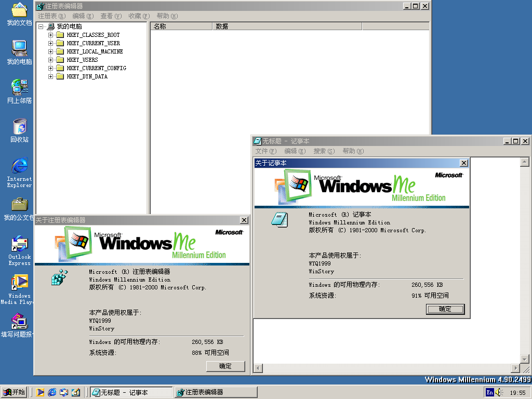The height and width of the screenshot is (399, 532).
Task: Close the 关于注册表编辑器 dialog
Action: 244,220
